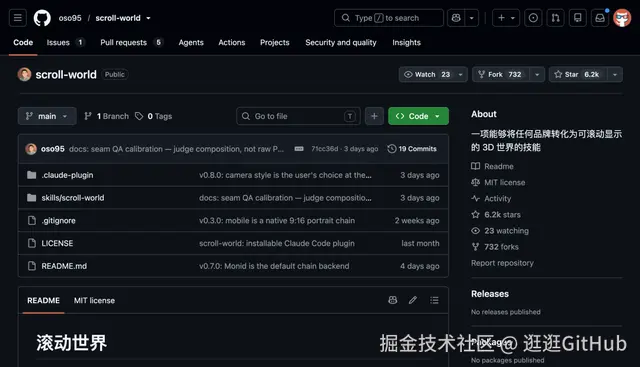Screen dimensions: 640x367
Task: Edit README with the pencil icon
Action: click(413, 300)
